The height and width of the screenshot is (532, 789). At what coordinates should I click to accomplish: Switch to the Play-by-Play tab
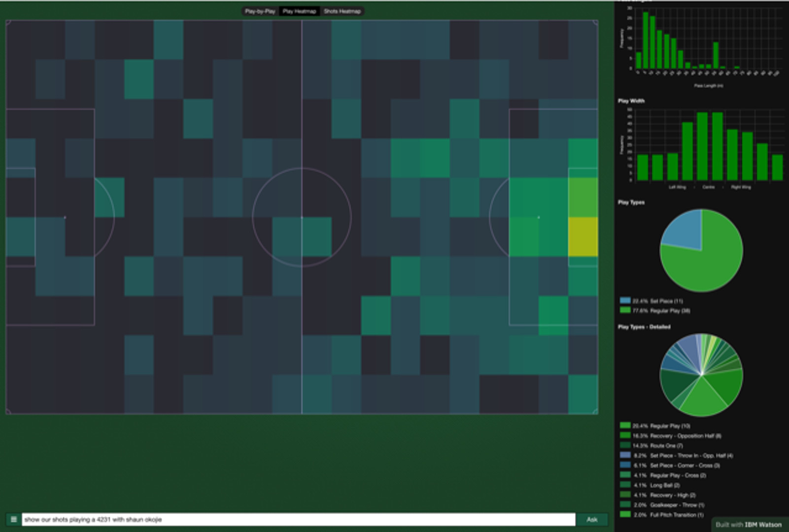pyautogui.click(x=260, y=11)
